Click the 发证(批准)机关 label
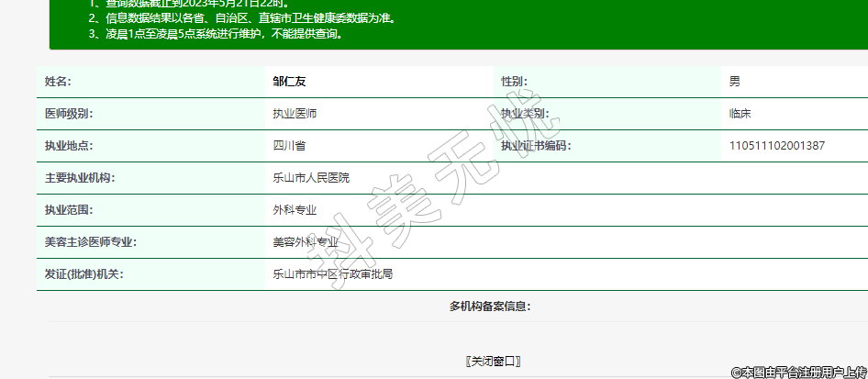The height and width of the screenshot is (379, 868). [x=83, y=274]
